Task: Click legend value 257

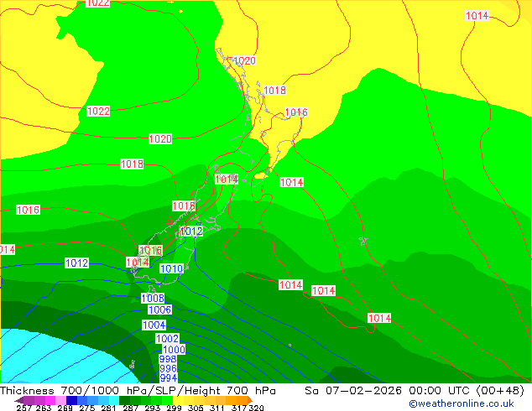Action: coord(24,408)
